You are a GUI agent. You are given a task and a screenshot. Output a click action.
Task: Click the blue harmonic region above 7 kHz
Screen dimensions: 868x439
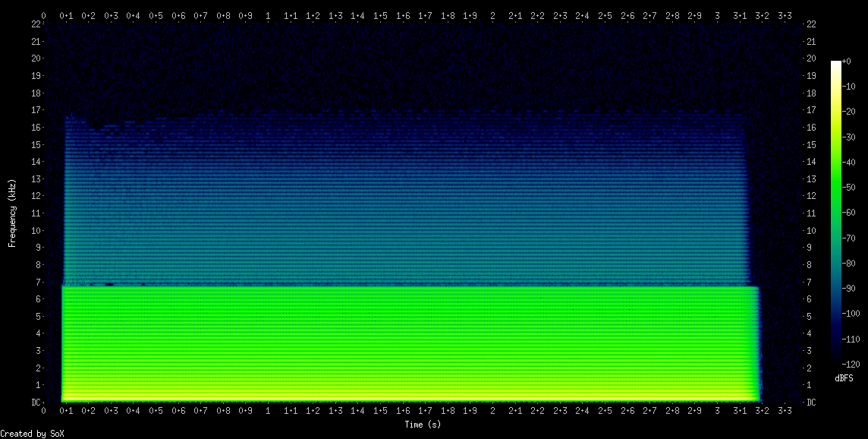(407, 200)
